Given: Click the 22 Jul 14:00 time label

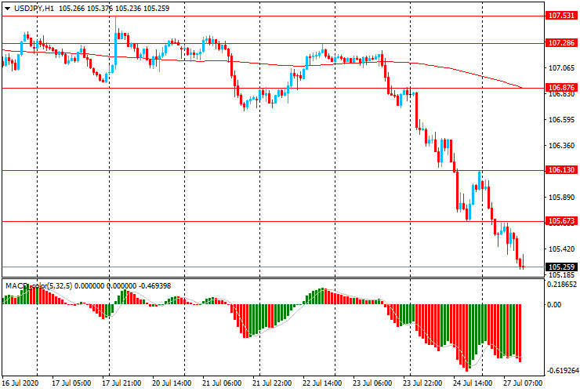Looking at the screenshot, I should [x=322, y=383].
